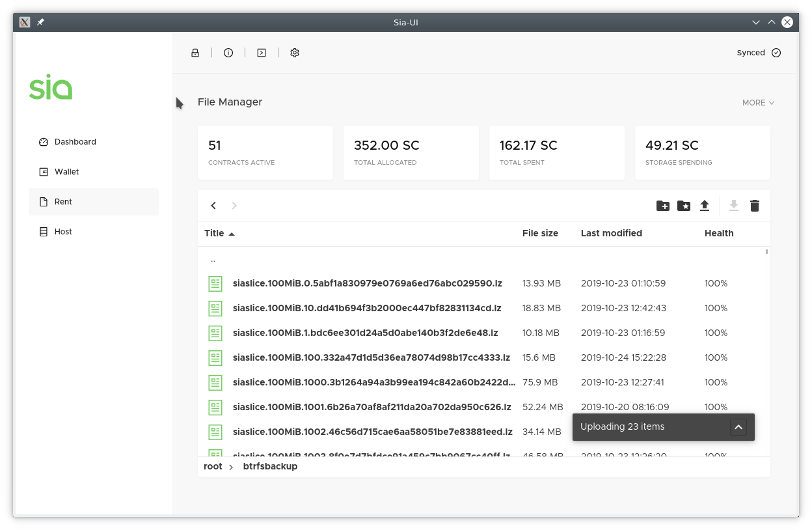Select file siaslice.100MiB.0.5abf1a830979e0769a6ed76abc029590.lz
This screenshot has height=530, width=812.
[368, 283]
